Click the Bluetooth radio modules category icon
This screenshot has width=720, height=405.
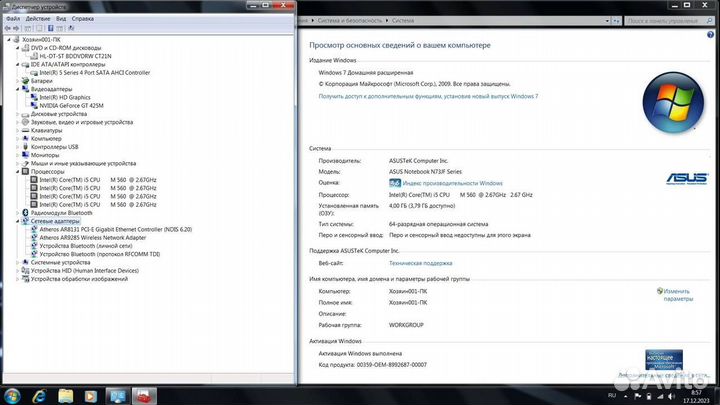26,213
